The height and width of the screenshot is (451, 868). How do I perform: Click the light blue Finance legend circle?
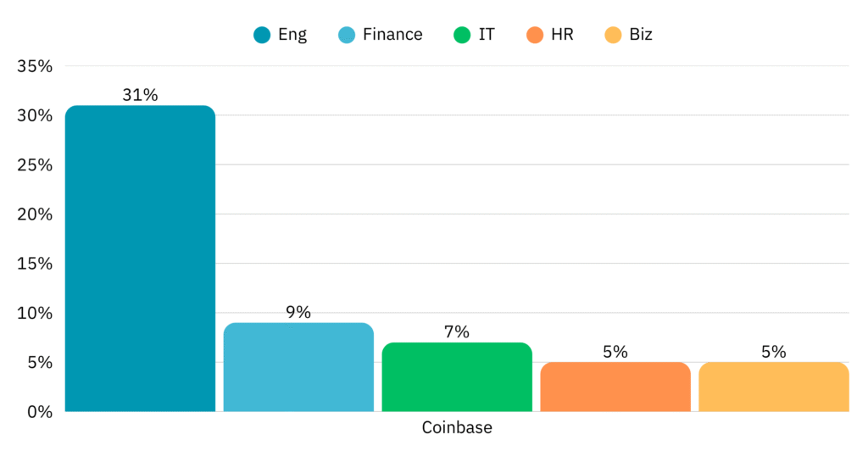pos(347,35)
